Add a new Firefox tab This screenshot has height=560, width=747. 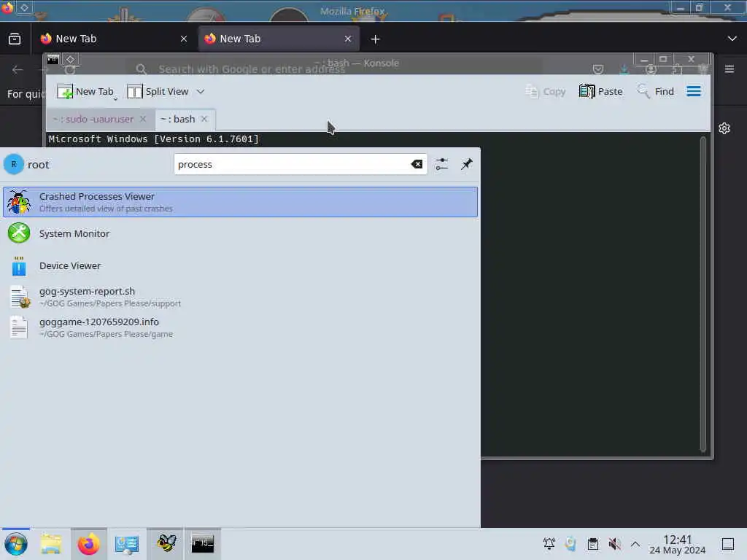tap(376, 39)
